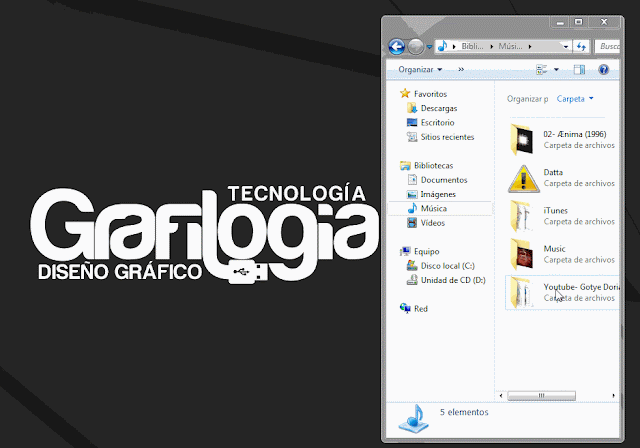Click the file name "02- Ænima (1996)"

[x=575, y=134]
